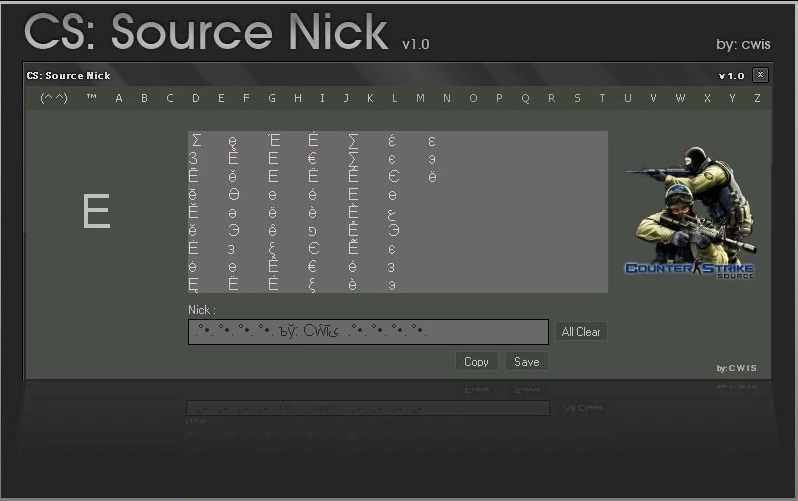Choose the letter Q tab
The height and width of the screenshot is (501, 798).
pos(525,98)
